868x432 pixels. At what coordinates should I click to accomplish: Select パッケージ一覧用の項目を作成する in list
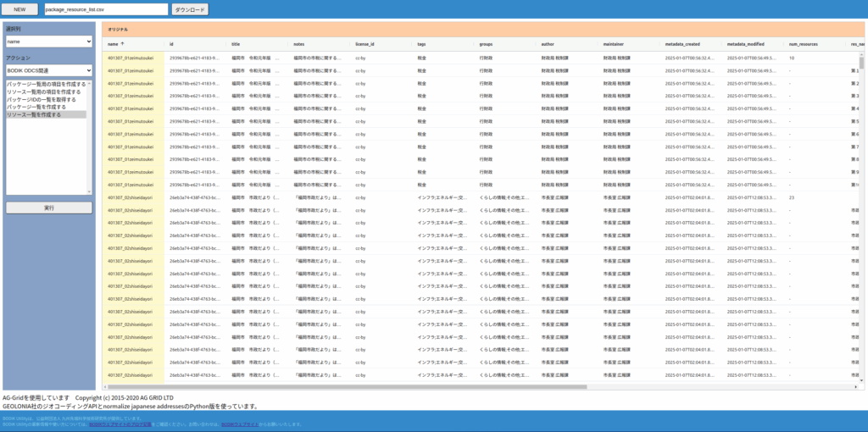pyautogui.click(x=46, y=85)
